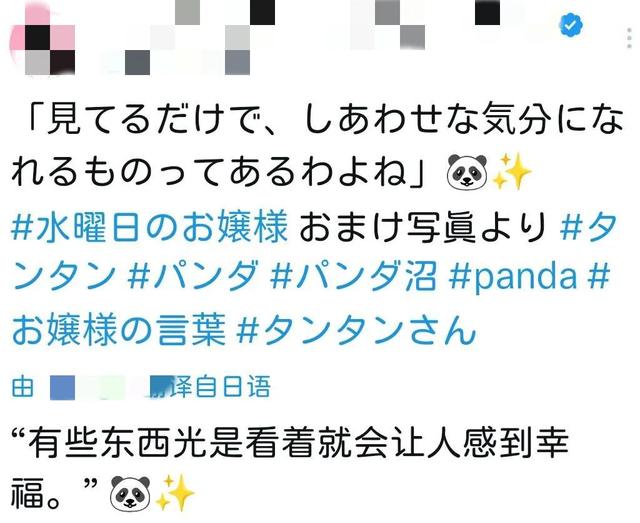This screenshot has width=640, height=523.
Task: Click the panda emoji in the Chinese translation
Action: tap(131, 494)
